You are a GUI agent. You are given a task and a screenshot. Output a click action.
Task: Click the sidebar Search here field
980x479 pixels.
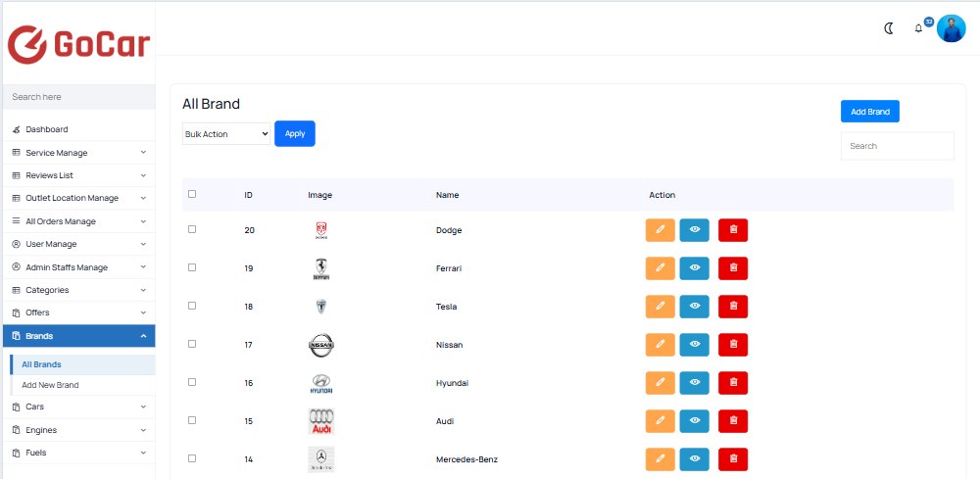pos(78,97)
